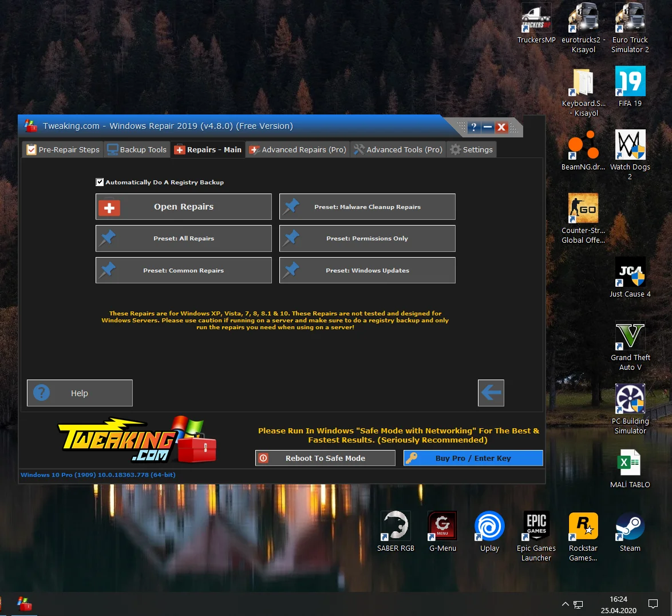Click the Tweaking.com title bar icon

30,125
